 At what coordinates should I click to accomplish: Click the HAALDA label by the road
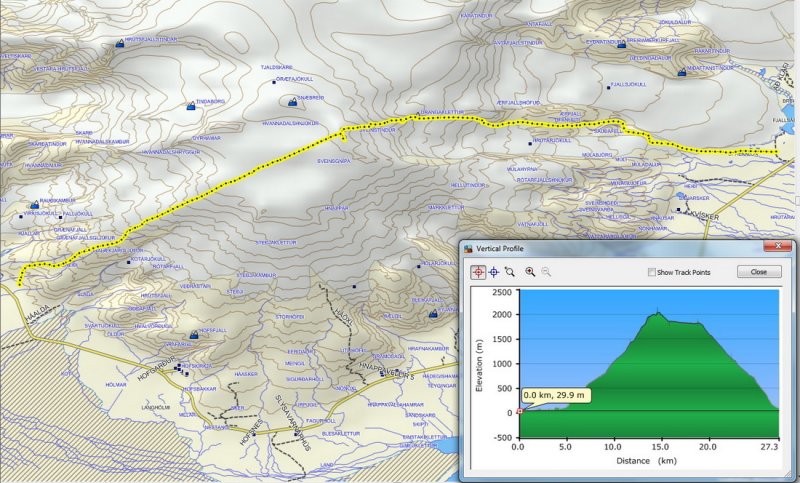pos(38,314)
